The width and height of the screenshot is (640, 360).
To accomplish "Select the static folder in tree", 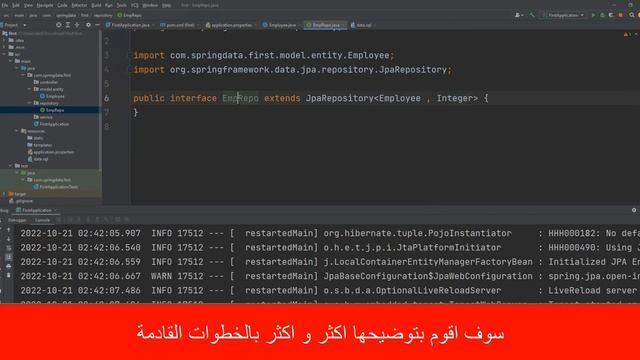I will point(35,138).
